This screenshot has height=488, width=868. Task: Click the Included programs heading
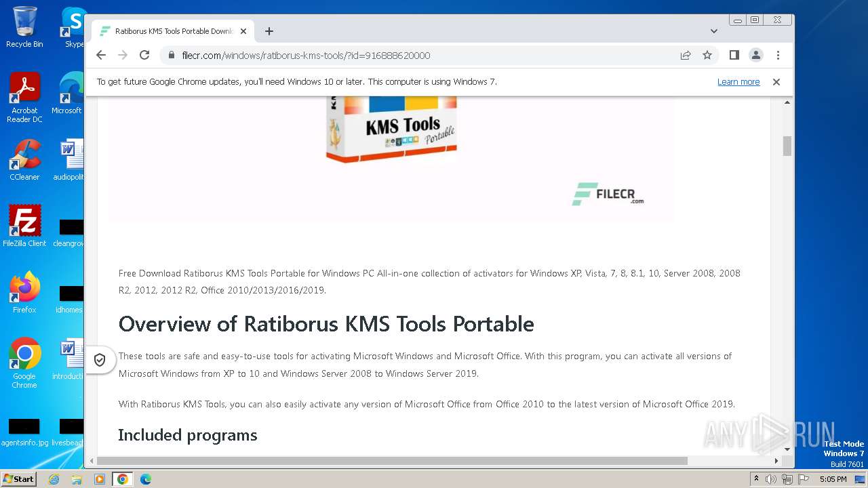click(188, 435)
